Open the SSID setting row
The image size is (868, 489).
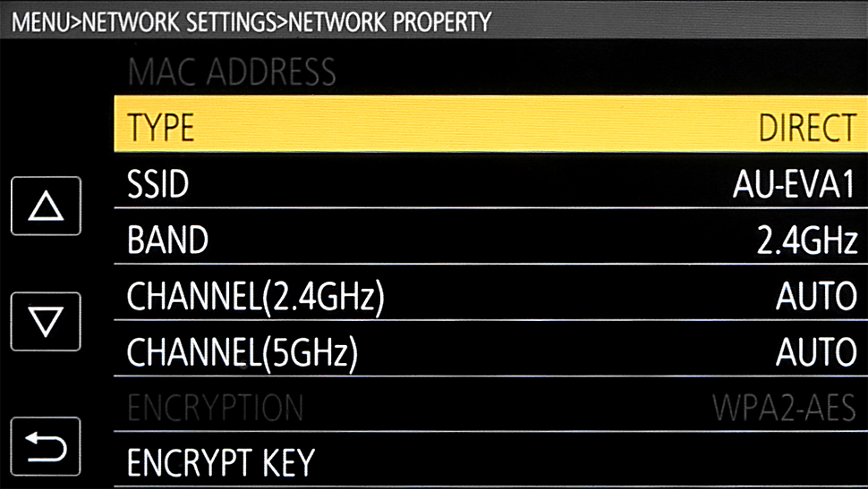coord(490,181)
